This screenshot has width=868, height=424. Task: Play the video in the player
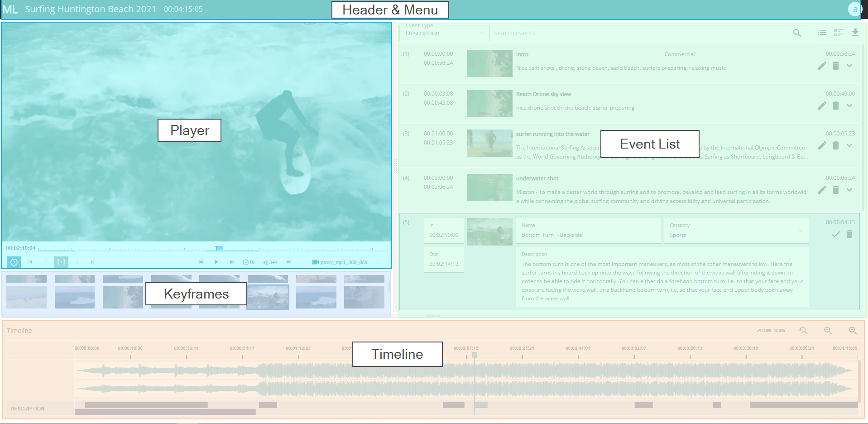216,262
